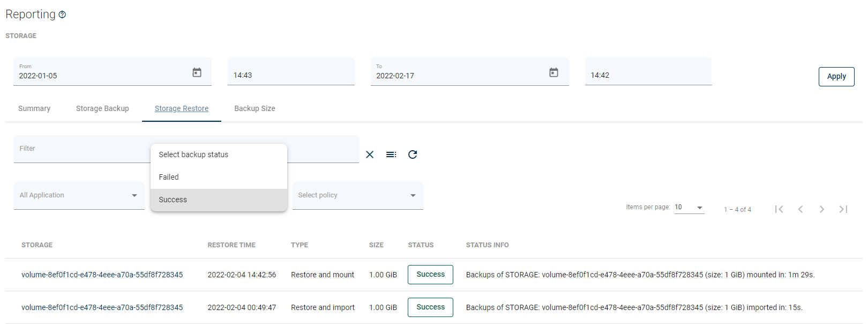Change the items per page value
868x324 pixels.
coord(689,208)
